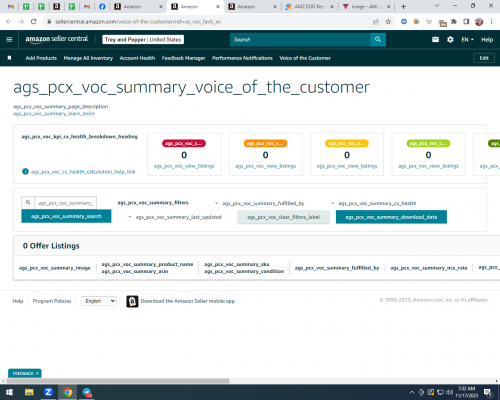Image resolution: width=500 pixels, height=400 pixels.
Task: Open Feedback Manager
Action: [x=184, y=58]
